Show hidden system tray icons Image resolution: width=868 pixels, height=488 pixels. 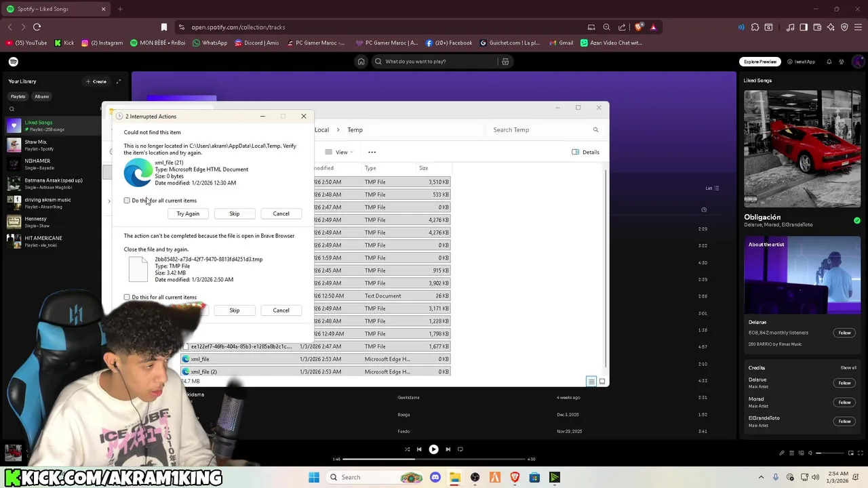(x=761, y=477)
